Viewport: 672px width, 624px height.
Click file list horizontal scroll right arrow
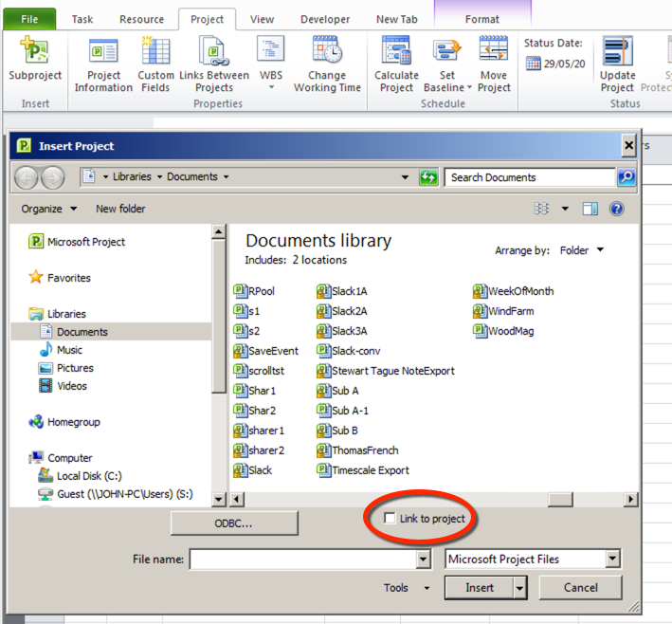coord(630,499)
